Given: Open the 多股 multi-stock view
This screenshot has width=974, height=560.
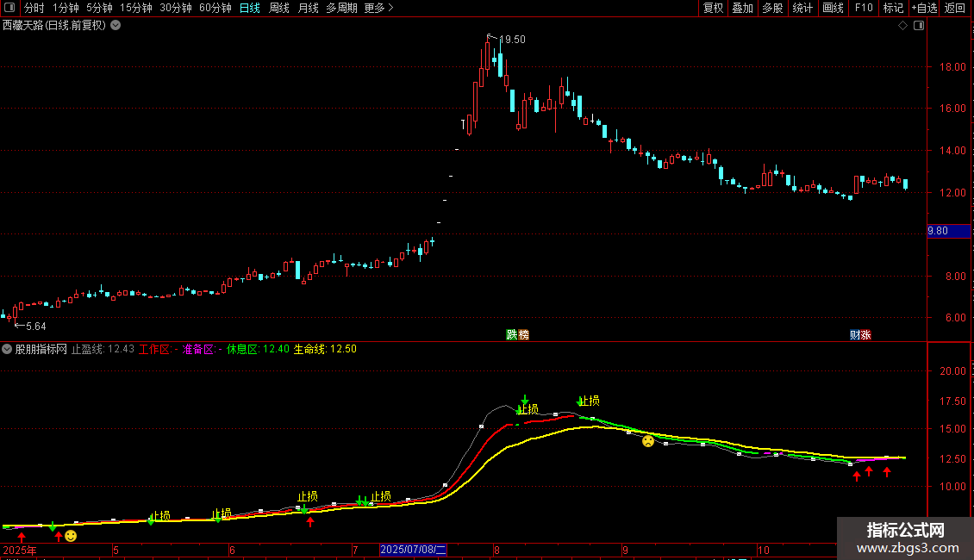Looking at the screenshot, I should tap(772, 8).
